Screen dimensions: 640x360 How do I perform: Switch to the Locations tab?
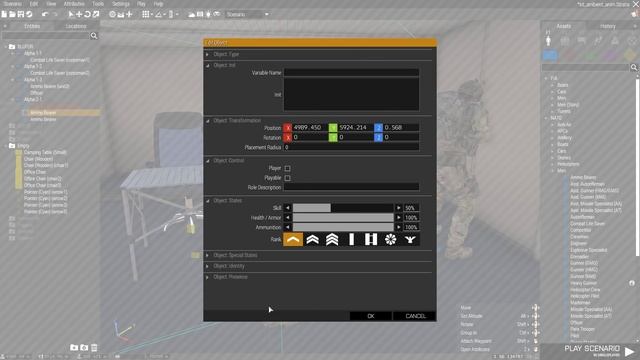76,26
